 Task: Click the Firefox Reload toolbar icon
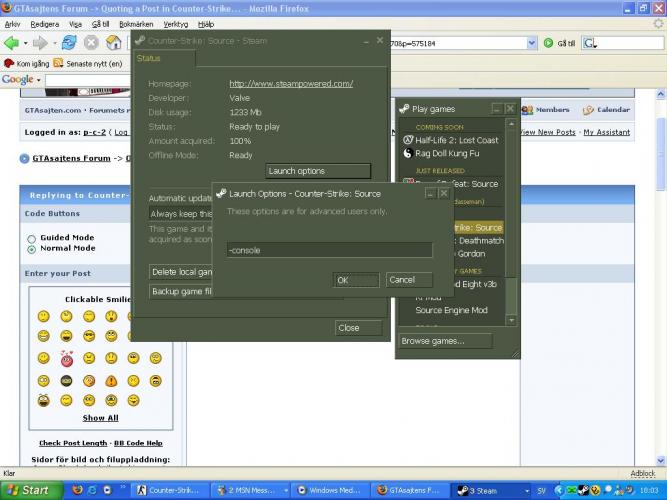[x=70, y=43]
